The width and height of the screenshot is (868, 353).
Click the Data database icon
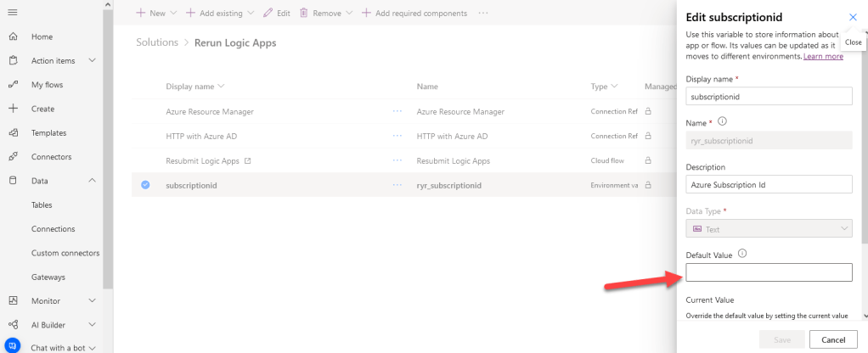14,181
